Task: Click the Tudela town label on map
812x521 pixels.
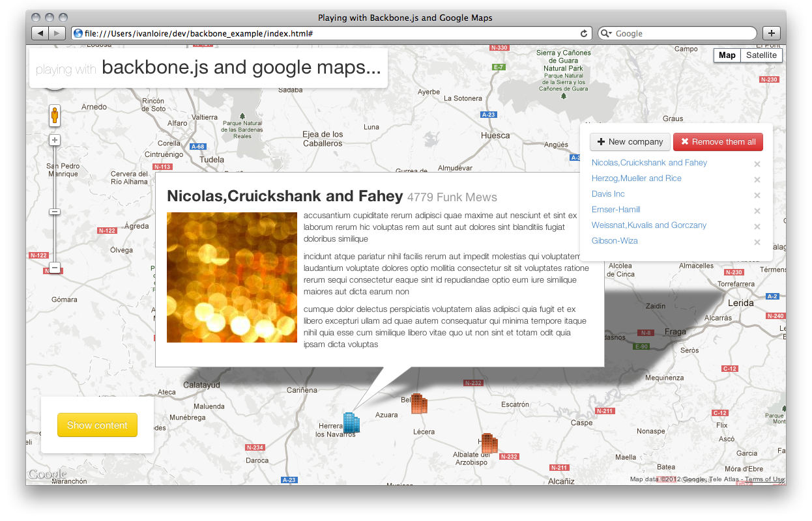Action: [211, 160]
